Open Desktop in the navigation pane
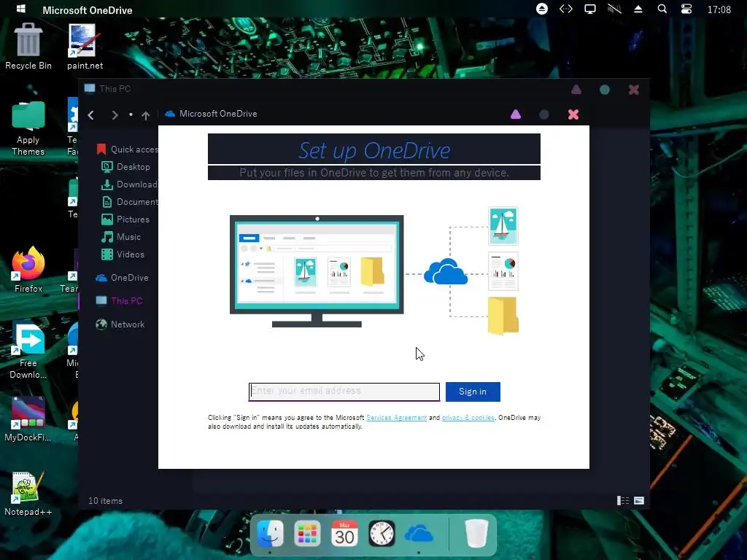747x560 pixels. point(127,167)
